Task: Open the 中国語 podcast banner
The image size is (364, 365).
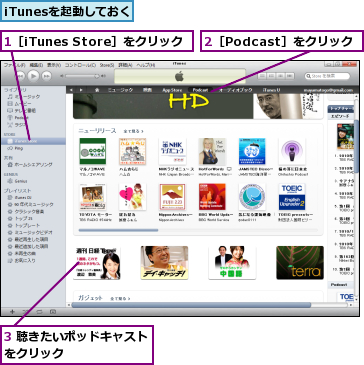Action: [x=232, y=263]
